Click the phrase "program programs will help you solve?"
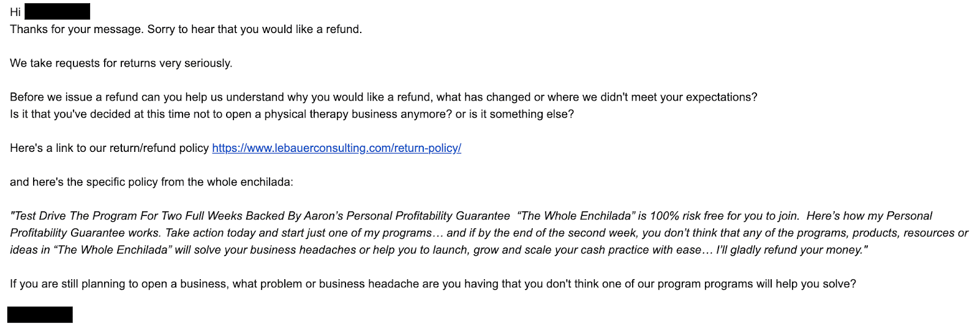Viewport: 980px width, 335px height. 757,284
